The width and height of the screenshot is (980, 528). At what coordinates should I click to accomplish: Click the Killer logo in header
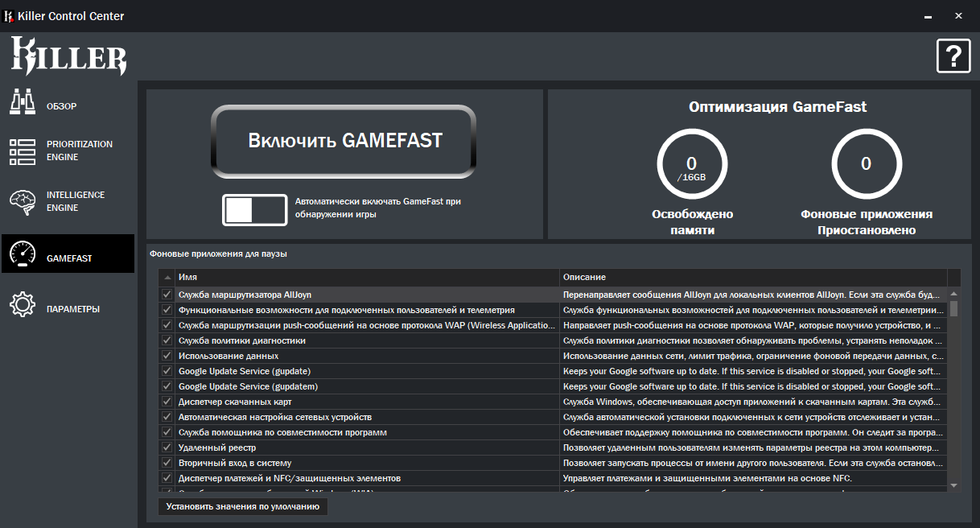tap(68, 56)
